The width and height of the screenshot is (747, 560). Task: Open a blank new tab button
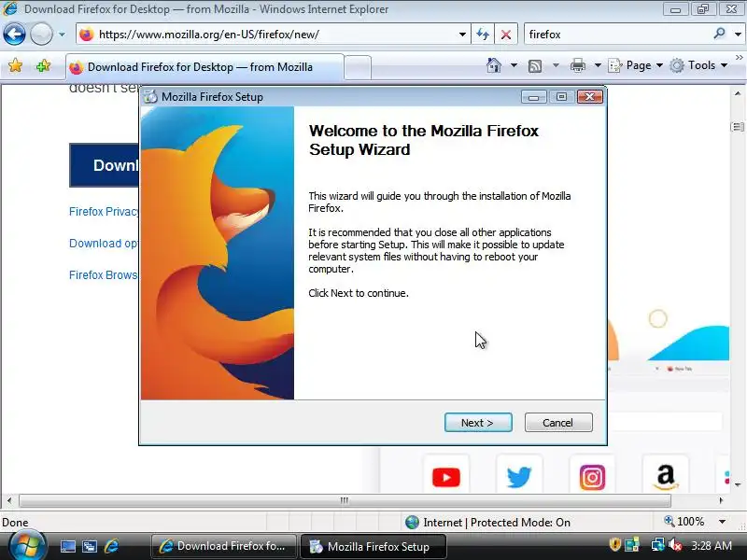pyautogui.click(x=358, y=67)
